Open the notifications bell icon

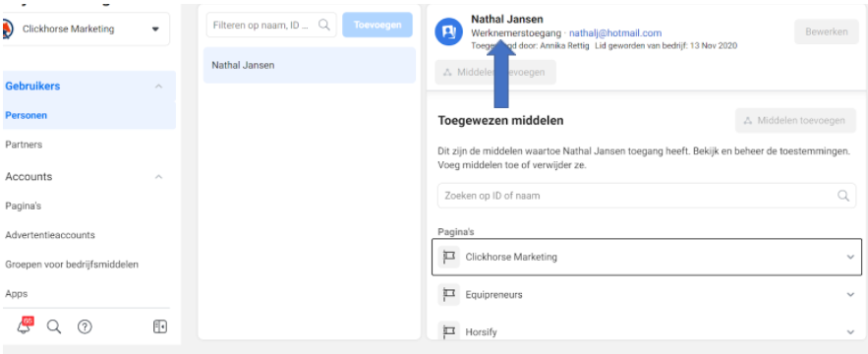tap(24, 326)
